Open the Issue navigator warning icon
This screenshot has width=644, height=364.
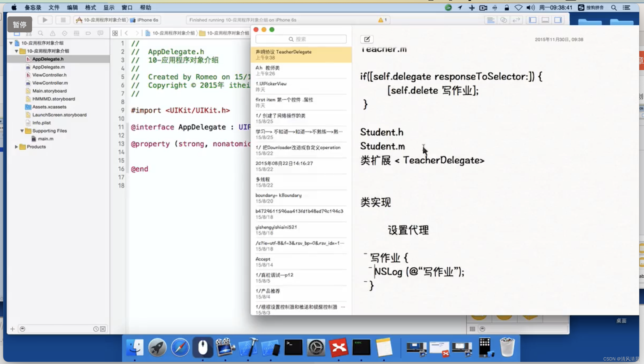click(x=52, y=33)
